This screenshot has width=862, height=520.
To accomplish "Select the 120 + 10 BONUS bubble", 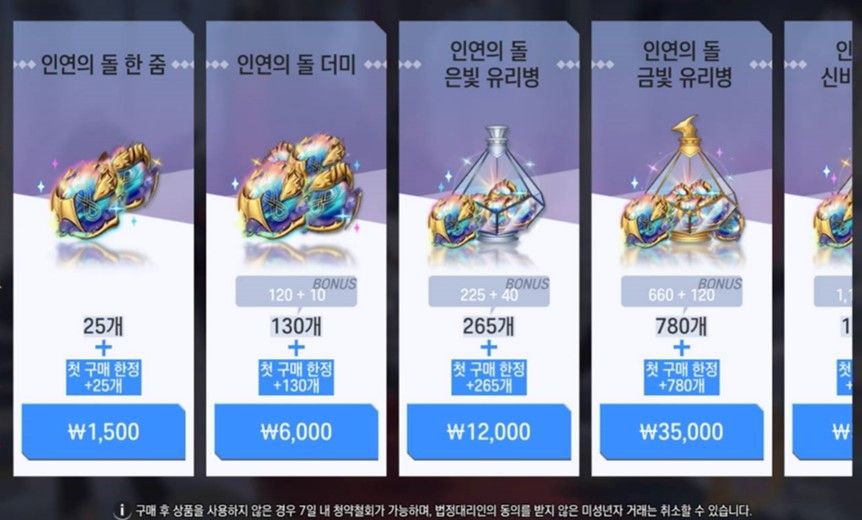I will (296, 292).
